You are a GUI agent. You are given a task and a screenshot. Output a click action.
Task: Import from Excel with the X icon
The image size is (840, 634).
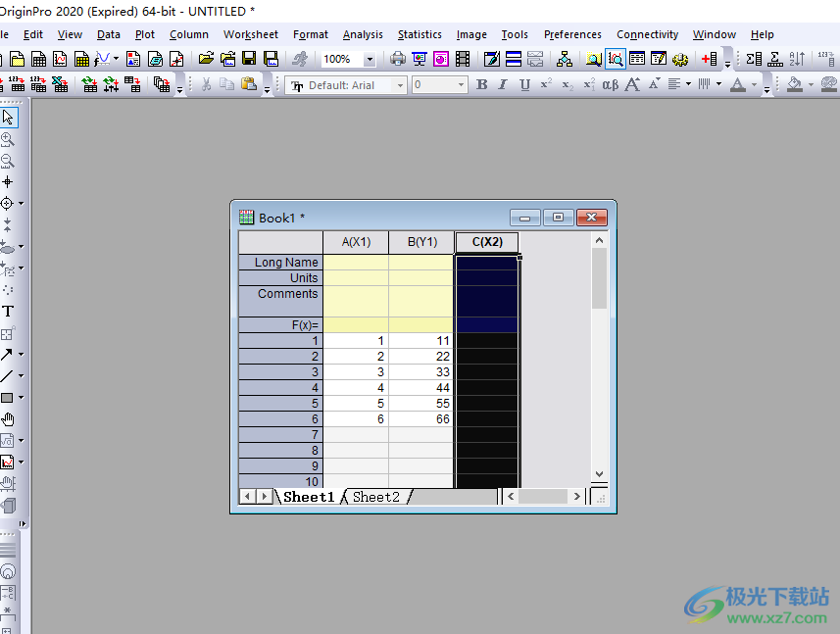pyautogui.click(x=60, y=84)
